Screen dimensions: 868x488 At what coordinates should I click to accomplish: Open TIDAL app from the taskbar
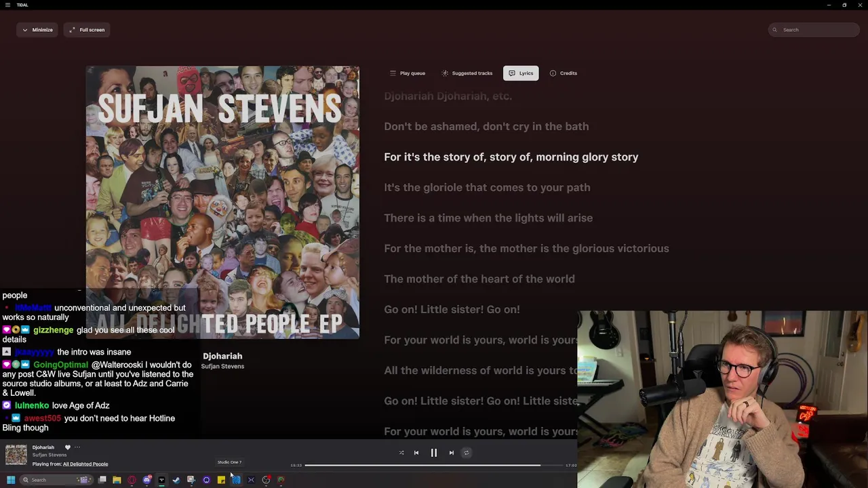161,480
